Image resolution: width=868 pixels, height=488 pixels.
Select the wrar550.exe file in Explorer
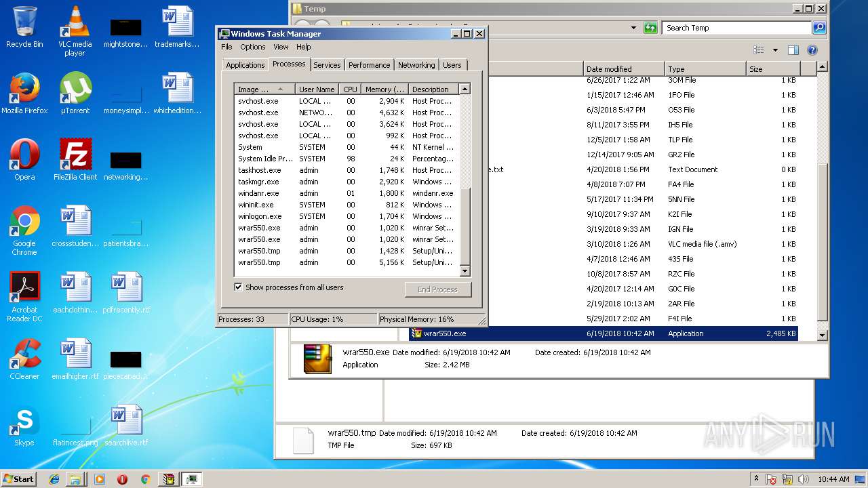(604, 333)
